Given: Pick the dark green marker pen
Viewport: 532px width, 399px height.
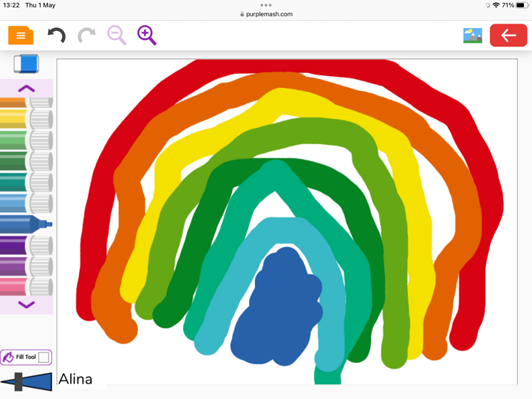Looking at the screenshot, I should tap(27, 161).
